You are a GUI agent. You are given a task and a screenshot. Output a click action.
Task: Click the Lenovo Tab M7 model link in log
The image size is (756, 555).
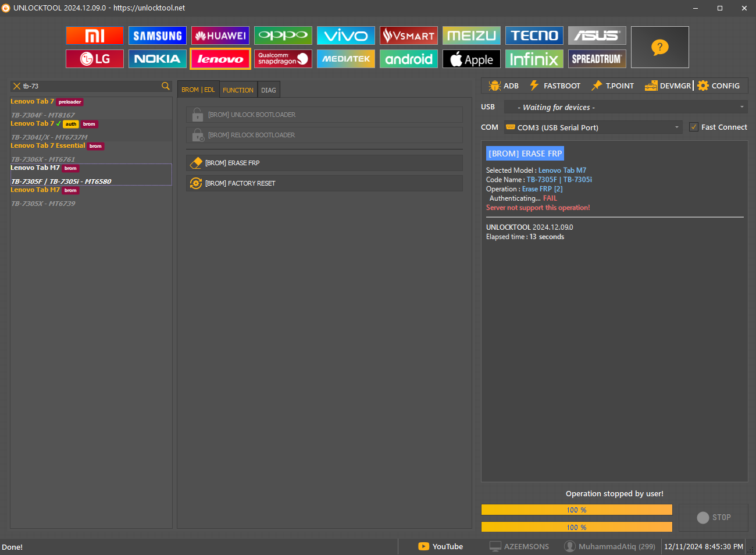(562, 170)
